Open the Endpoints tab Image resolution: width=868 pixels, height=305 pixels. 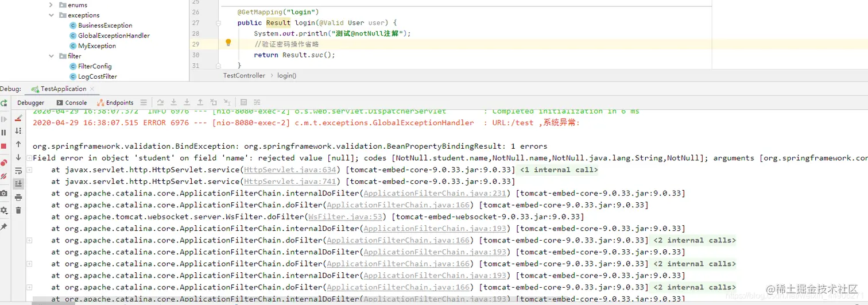coord(115,103)
